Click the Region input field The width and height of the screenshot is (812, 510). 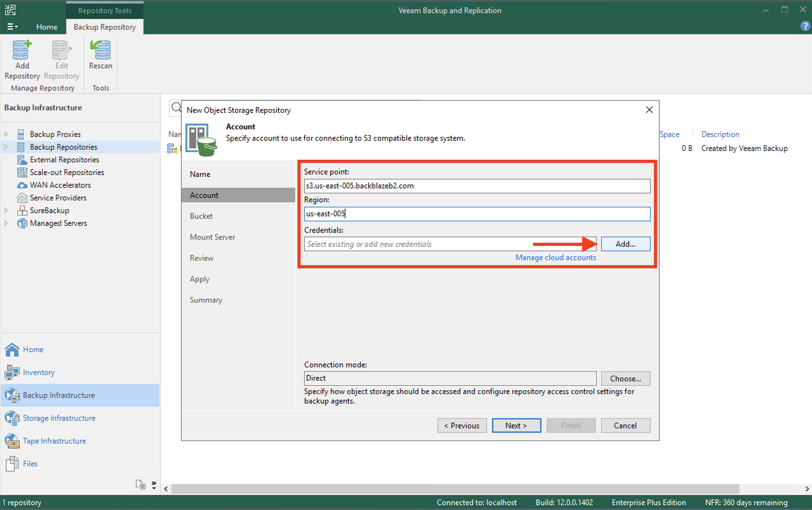click(477, 214)
